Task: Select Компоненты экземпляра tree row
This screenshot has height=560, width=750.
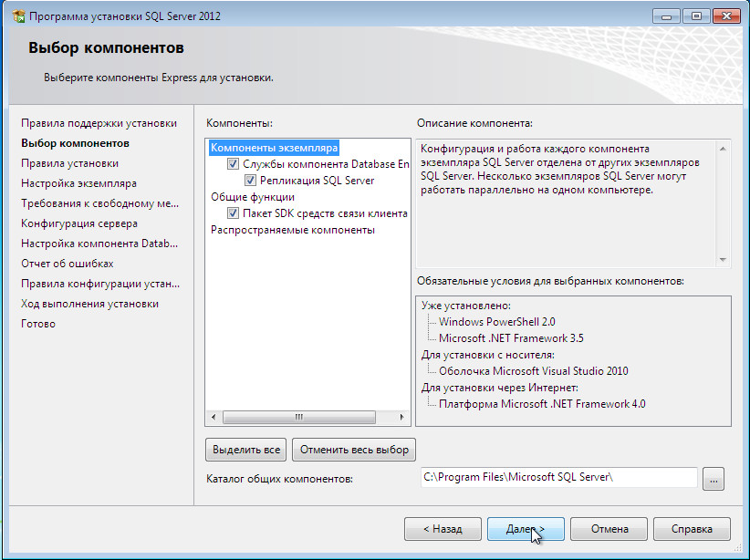Action: [274, 148]
